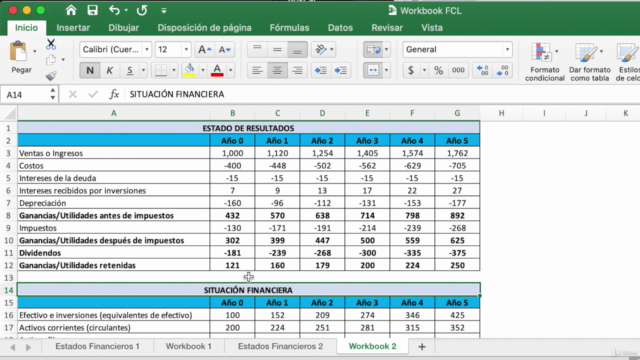The image size is (640, 360).
Task: Align text to top
Action: tap(257, 49)
